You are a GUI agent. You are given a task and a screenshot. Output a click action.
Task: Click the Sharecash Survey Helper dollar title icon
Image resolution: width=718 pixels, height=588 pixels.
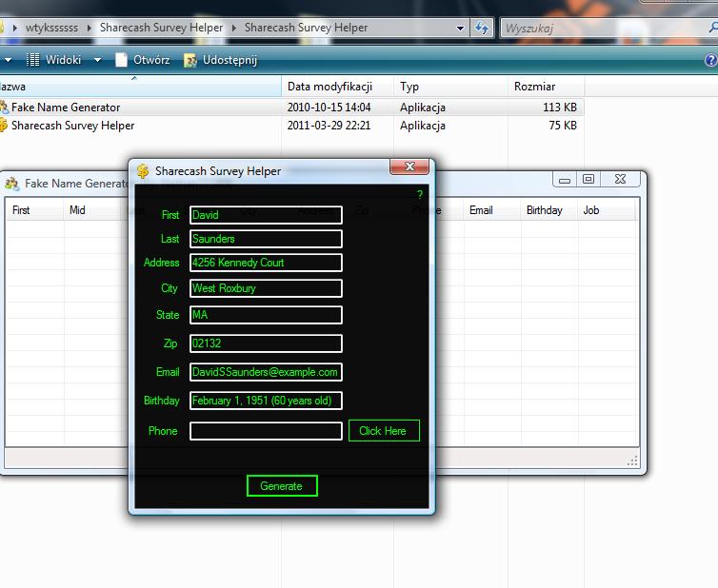(143, 171)
